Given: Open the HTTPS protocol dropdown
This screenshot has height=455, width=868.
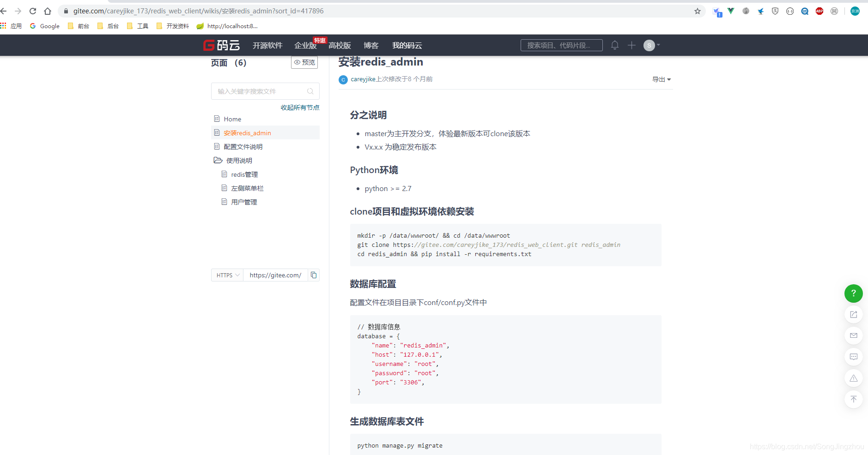Looking at the screenshot, I should coord(227,275).
